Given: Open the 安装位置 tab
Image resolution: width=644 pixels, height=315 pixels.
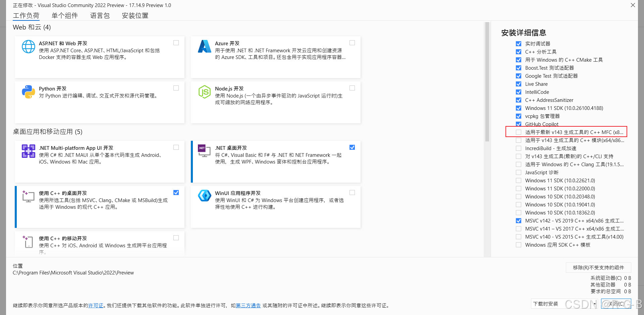Looking at the screenshot, I should pyautogui.click(x=135, y=15).
